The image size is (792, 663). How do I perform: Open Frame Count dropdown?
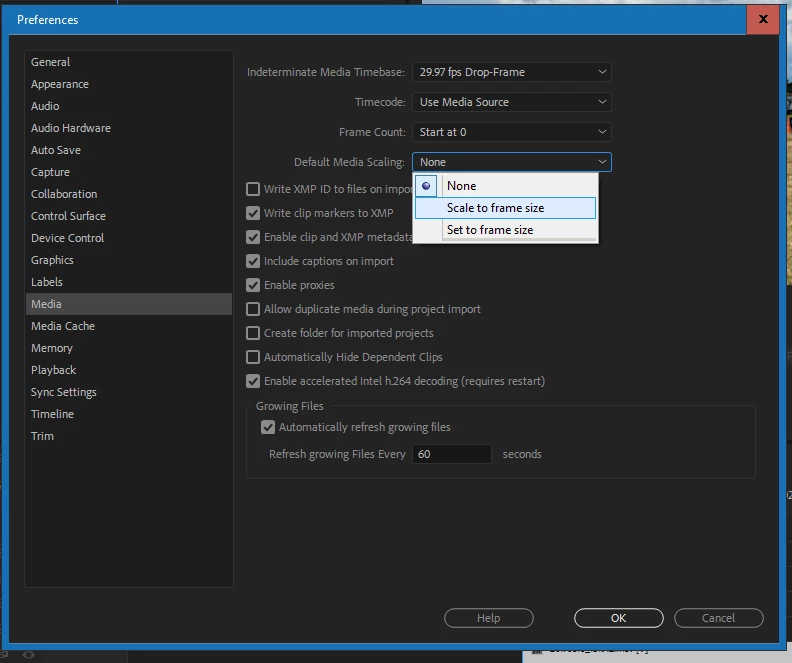click(512, 132)
